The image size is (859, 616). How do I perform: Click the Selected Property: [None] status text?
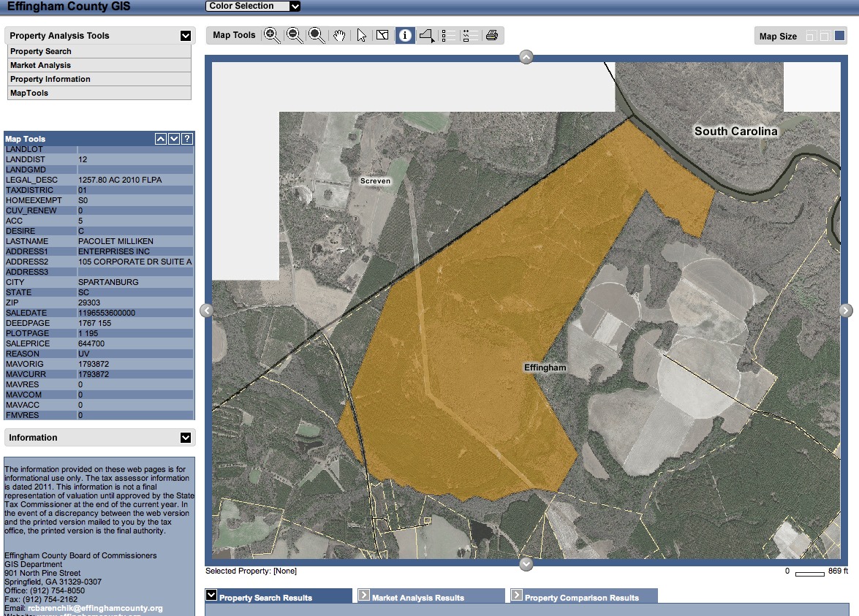pyautogui.click(x=251, y=571)
